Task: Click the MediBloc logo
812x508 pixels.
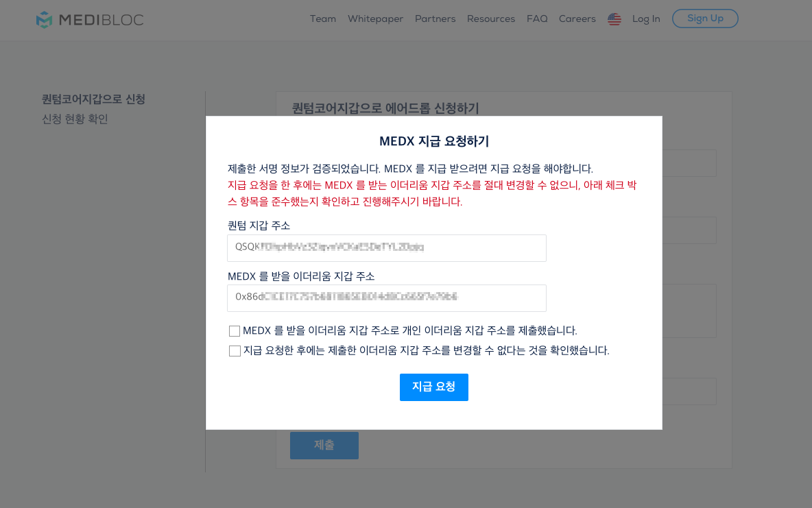Action: 90,20
